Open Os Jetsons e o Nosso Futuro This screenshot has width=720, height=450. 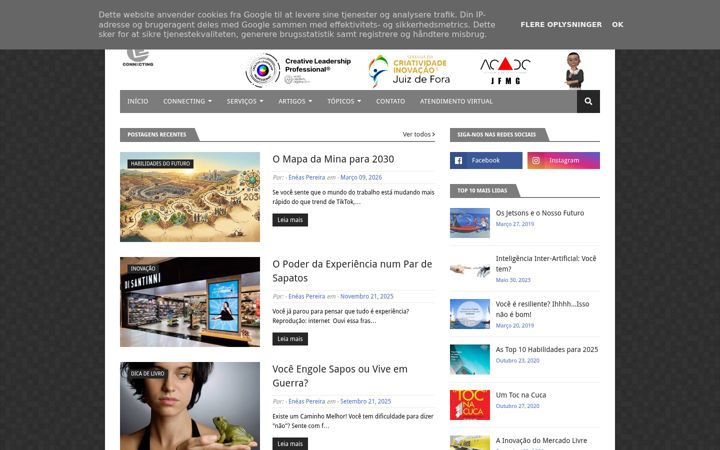(540, 213)
